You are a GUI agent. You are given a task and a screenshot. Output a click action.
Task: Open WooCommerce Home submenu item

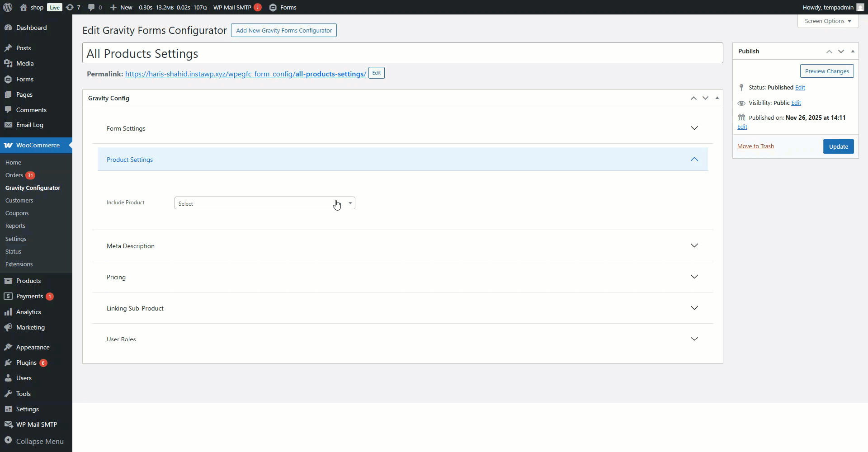tap(13, 162)
